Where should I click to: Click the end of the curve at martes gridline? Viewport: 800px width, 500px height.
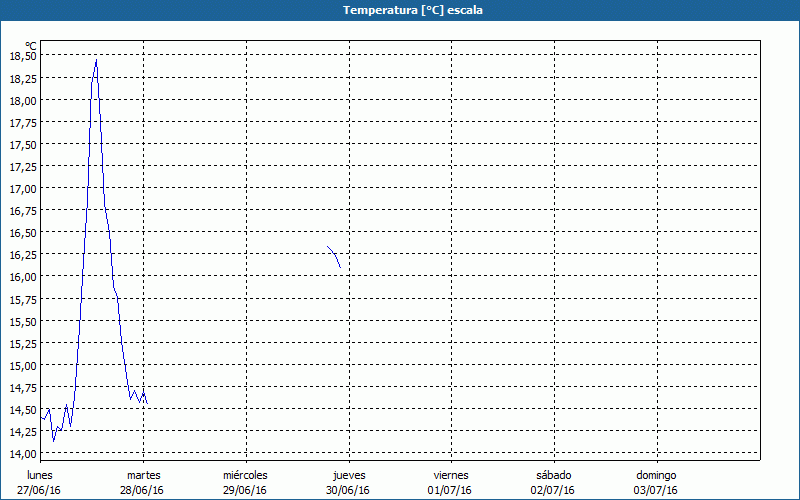147,402
